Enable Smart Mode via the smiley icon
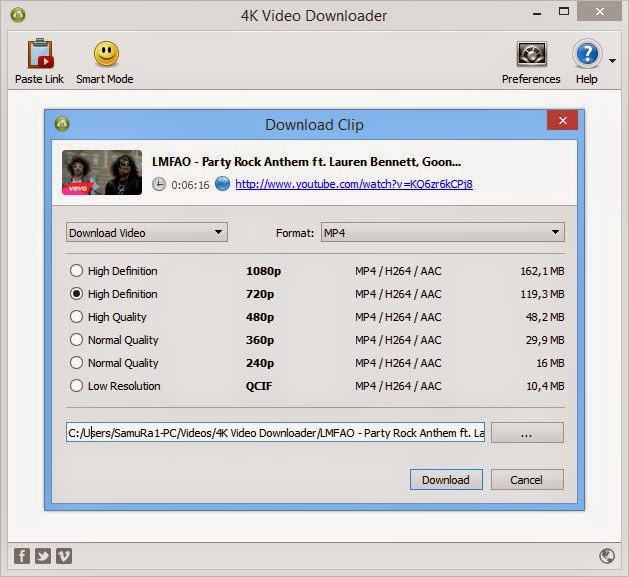The width and height of the screenshot is (629, 577). 106,54
